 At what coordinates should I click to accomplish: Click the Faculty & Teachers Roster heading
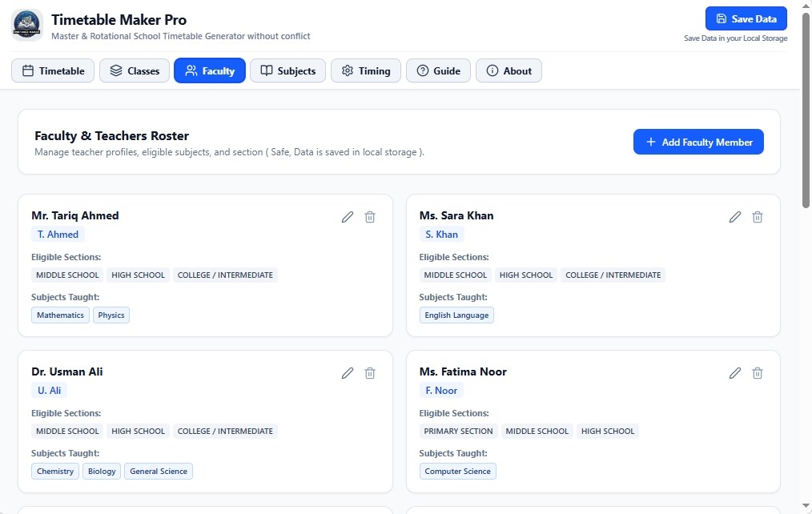coord(112,135)
